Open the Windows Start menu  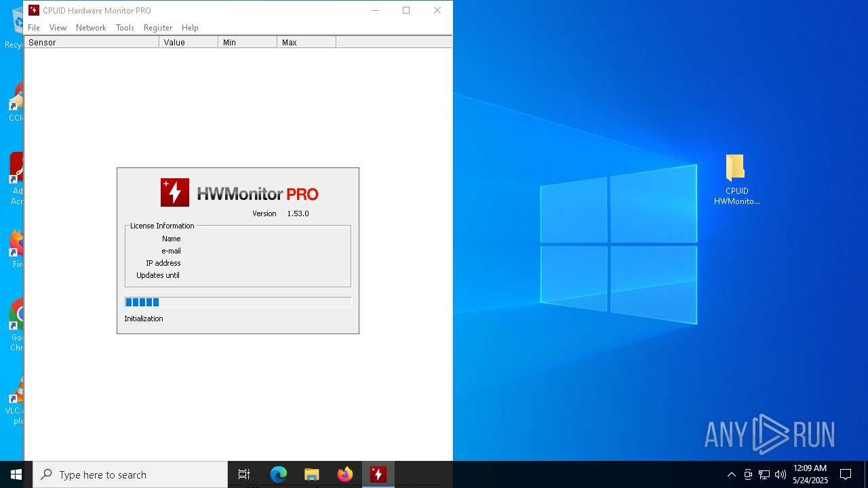(x=16, y=474)
